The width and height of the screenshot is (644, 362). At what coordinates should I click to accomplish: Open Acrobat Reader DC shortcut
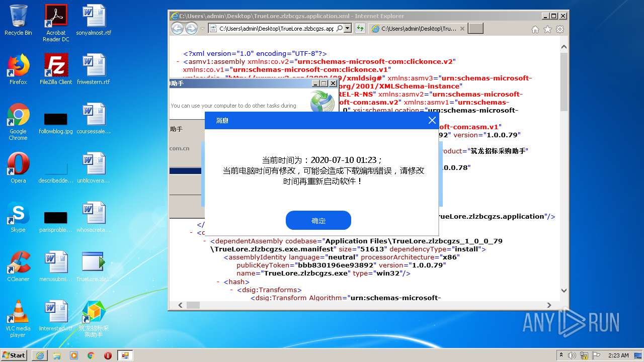56,23
